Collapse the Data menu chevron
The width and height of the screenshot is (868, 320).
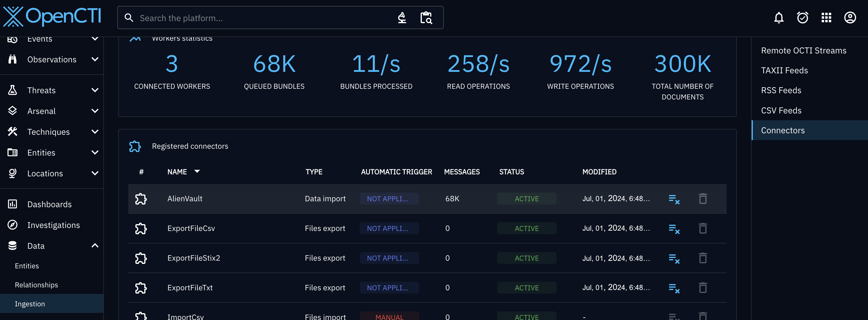point(95,245)
